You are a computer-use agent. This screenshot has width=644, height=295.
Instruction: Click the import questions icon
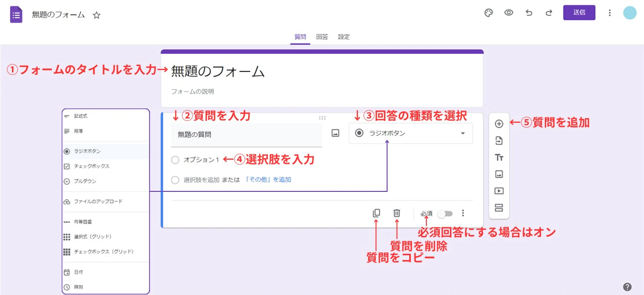pyautogui.click(x=499, y=140)
